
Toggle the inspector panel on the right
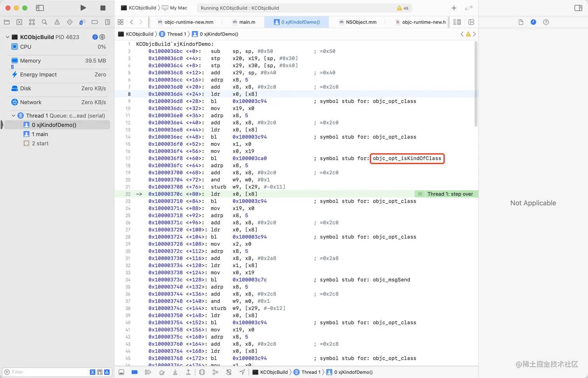click(578, 8)
